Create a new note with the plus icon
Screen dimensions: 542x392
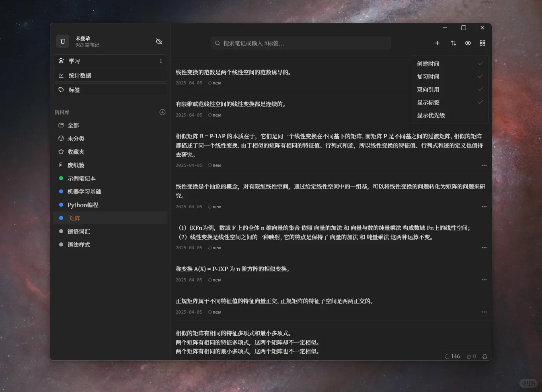coord(437,43)
